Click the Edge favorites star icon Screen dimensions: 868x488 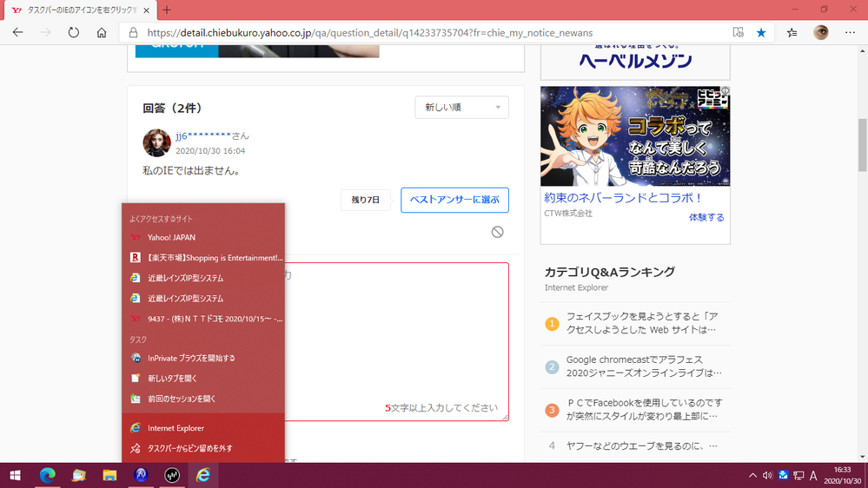[x=761, y=32]
